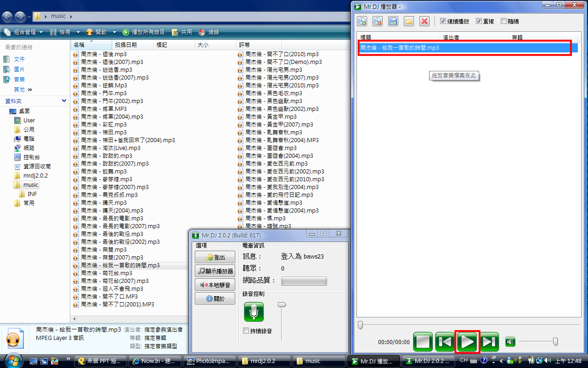
Task: Open a playlist with the yellow folder icon
Action: tap(409, 21)
